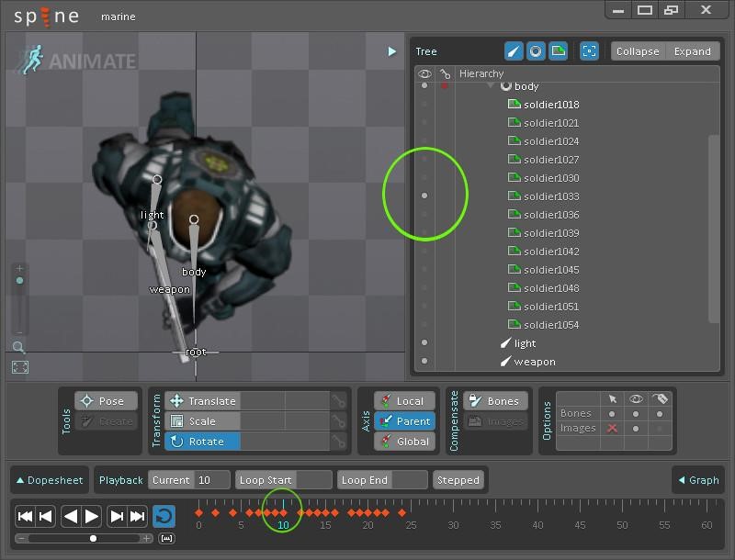Jump to the first frame of the timeline

pos(26,517)
